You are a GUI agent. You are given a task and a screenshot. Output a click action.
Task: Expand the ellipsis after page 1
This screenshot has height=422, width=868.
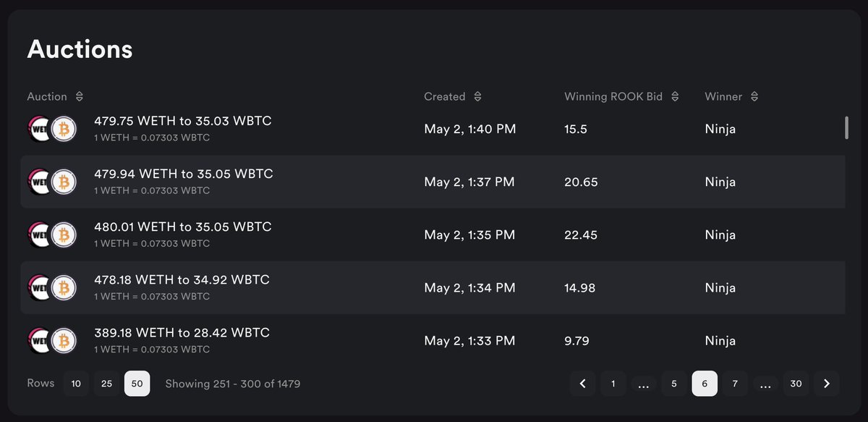643,384
